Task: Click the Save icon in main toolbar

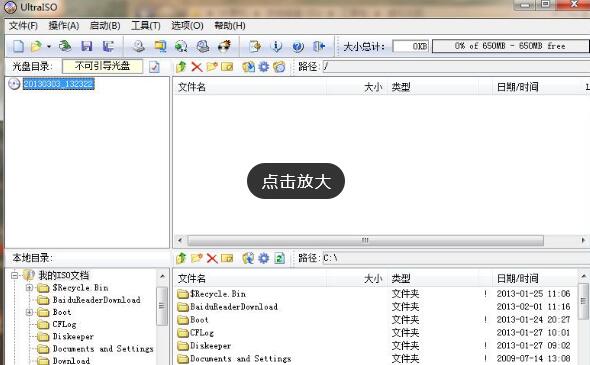Action: (x=87, y=46)
